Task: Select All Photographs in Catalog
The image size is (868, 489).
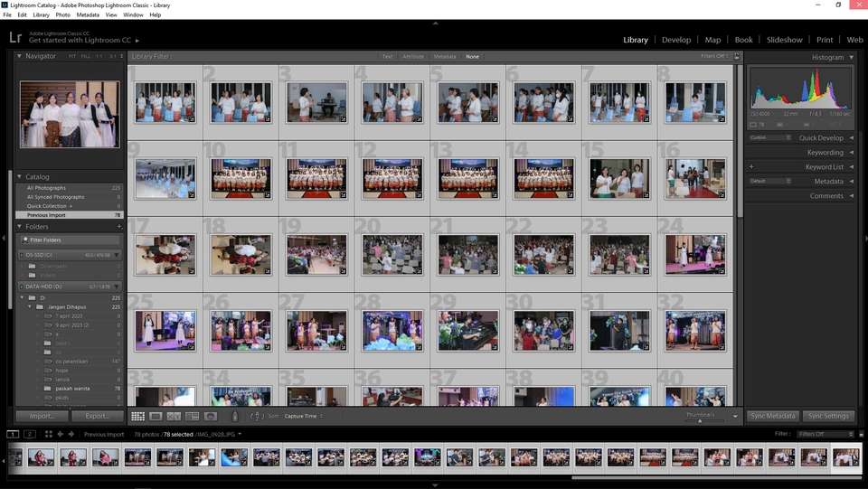Action: tap(70, 188)
